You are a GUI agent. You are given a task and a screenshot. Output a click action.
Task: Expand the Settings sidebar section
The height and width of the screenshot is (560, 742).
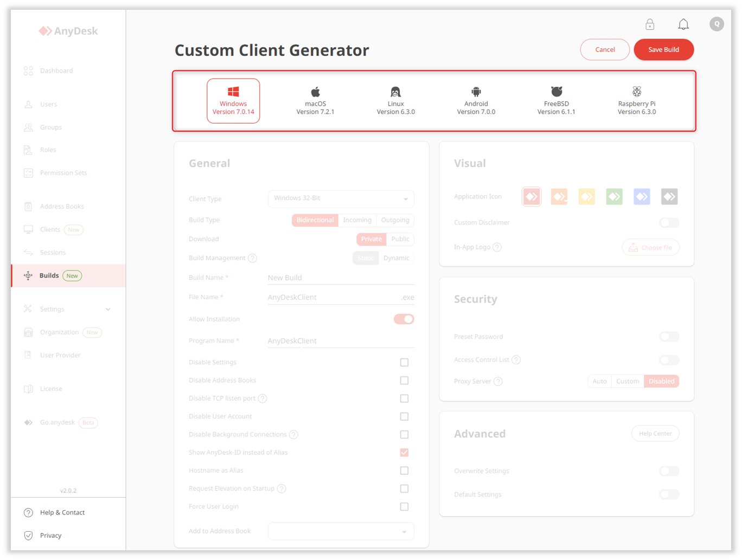[67, 309]
